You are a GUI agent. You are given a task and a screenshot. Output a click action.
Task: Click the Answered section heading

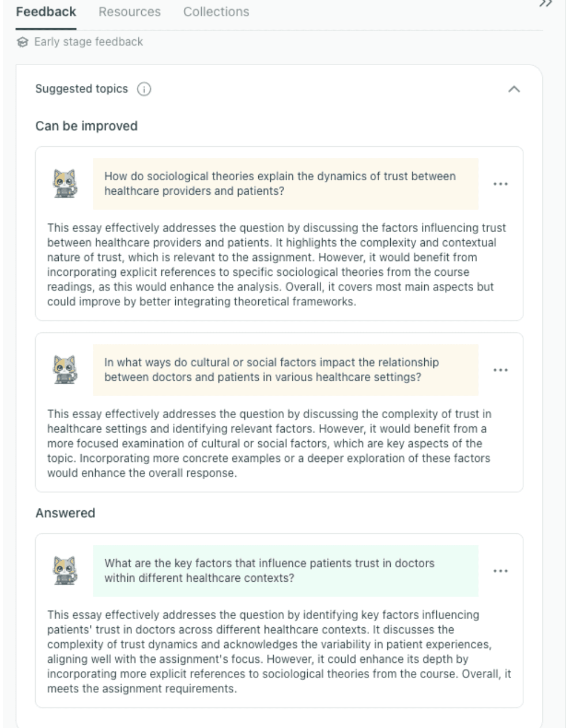pyautogui.click(x=65, y=513)
